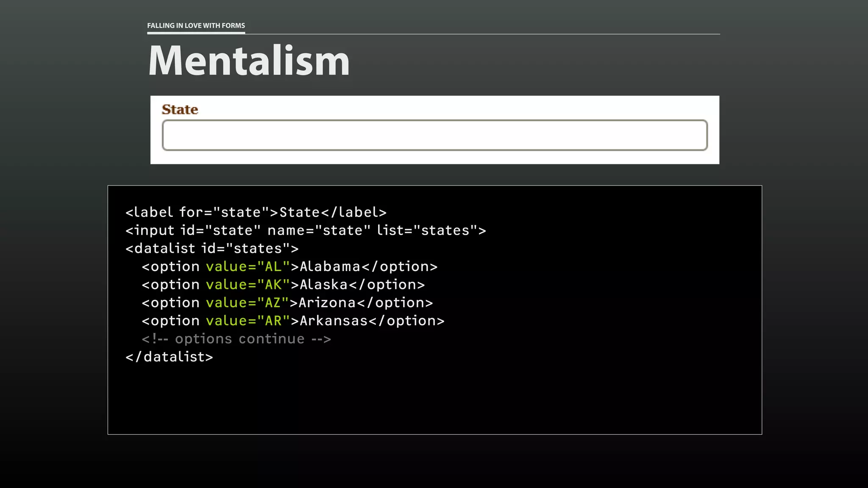Click the green value AK attribute
The width and height of the screenshot is (868, 488).
point(248,285)
